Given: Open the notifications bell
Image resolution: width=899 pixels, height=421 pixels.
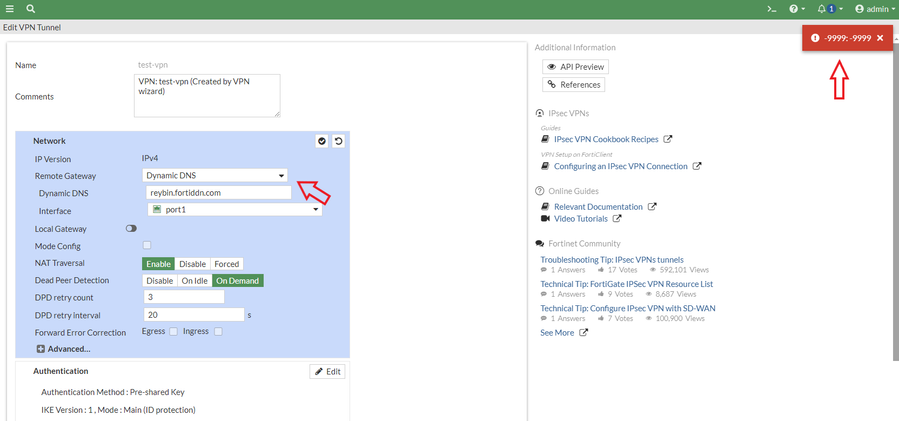Looking at the screenshot, I should pyautogui.click(x=830, y=9).
